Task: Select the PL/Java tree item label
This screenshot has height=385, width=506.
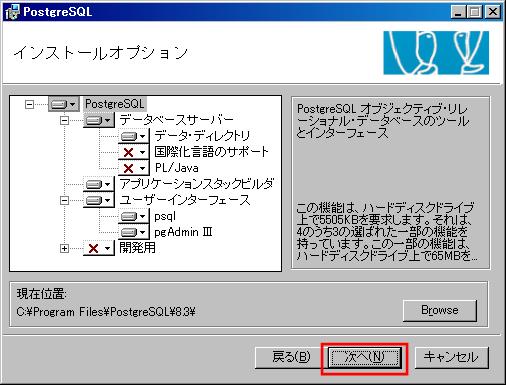Action: point(177,168)
